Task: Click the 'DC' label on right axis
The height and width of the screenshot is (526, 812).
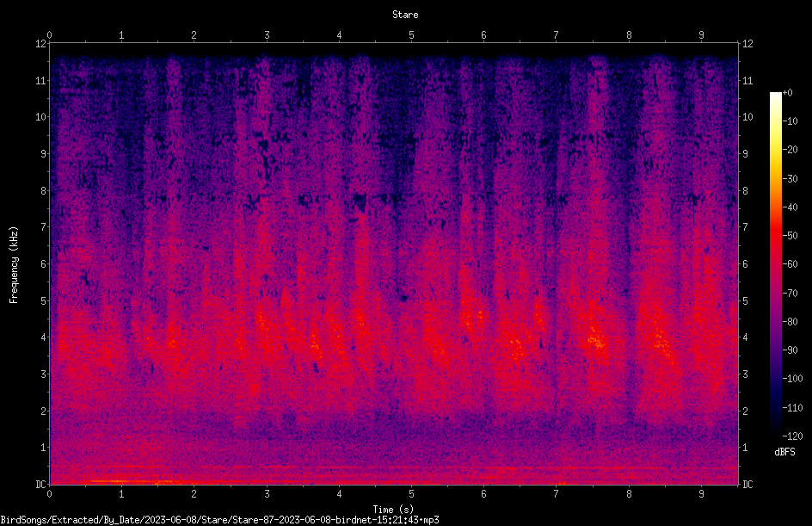Action: point(747,484)
